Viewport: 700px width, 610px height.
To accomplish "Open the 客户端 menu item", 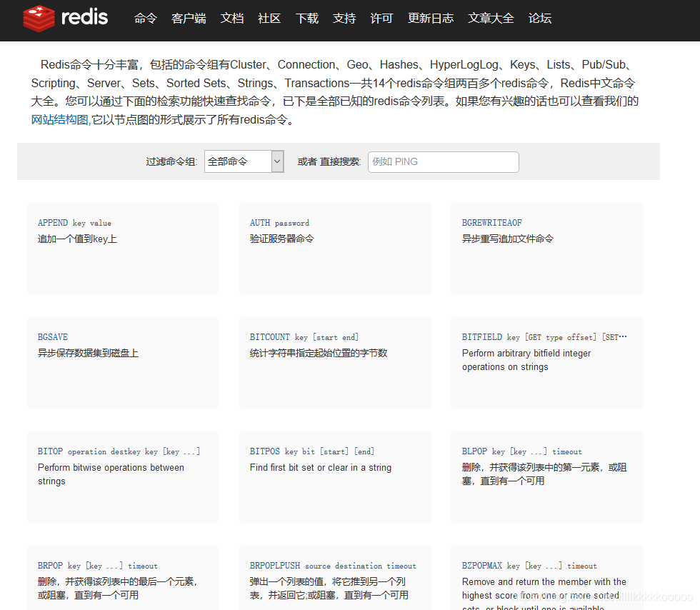I will point(189,19).
